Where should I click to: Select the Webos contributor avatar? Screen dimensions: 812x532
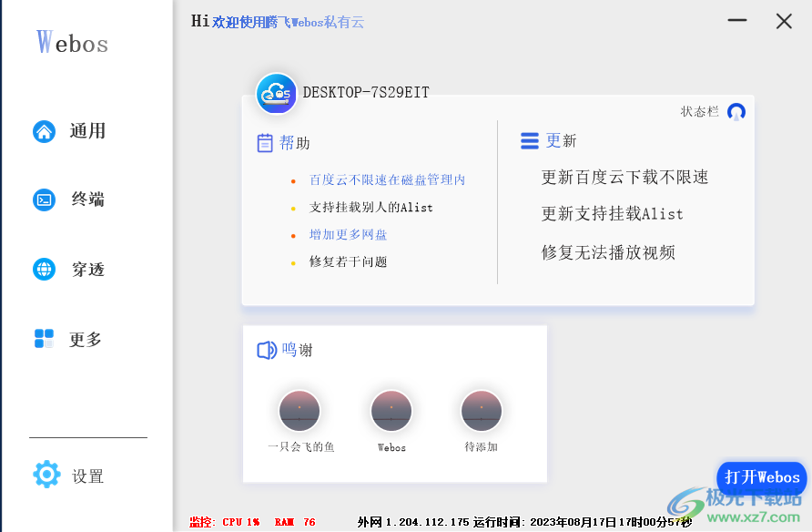tap(391, 411)
